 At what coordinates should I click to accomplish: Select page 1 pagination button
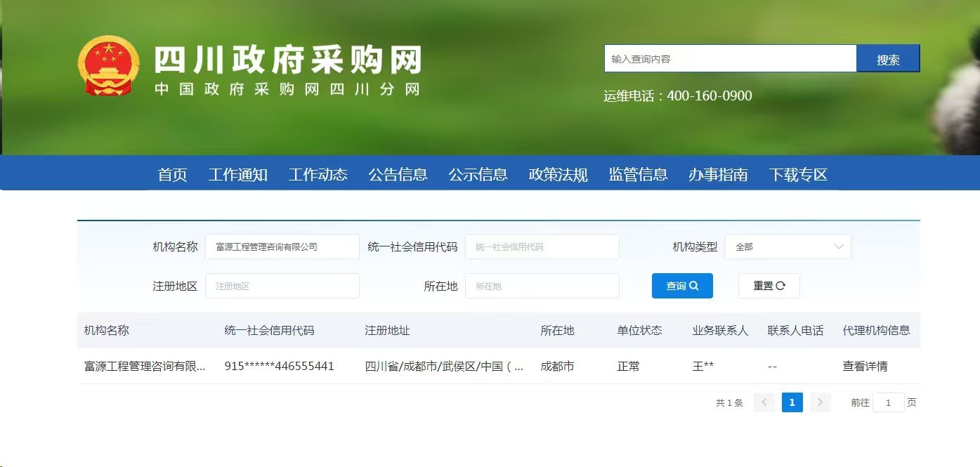click(x=792, y=402)
